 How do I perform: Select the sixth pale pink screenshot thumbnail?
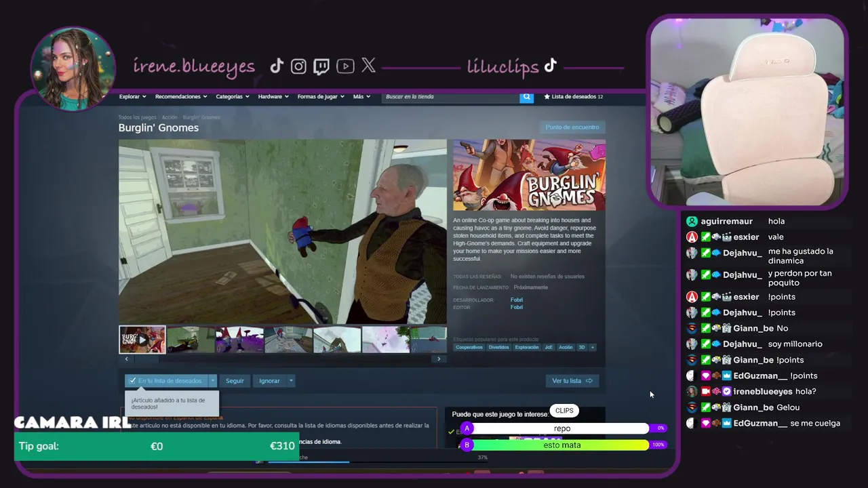coord(386,340)
